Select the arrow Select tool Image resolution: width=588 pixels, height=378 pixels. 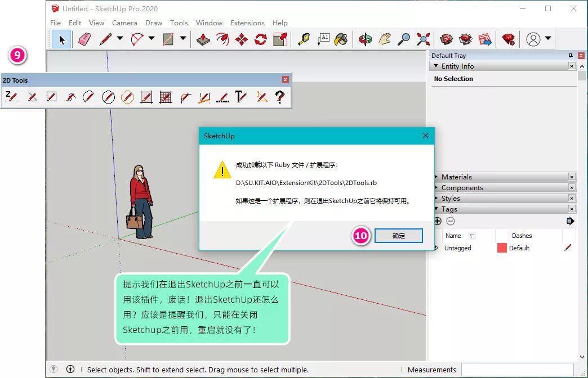(x=61, y=39)
